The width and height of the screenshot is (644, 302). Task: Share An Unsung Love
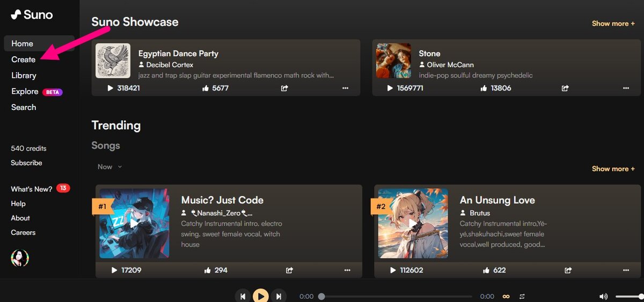pyautogui.click(x=568, y=270)
